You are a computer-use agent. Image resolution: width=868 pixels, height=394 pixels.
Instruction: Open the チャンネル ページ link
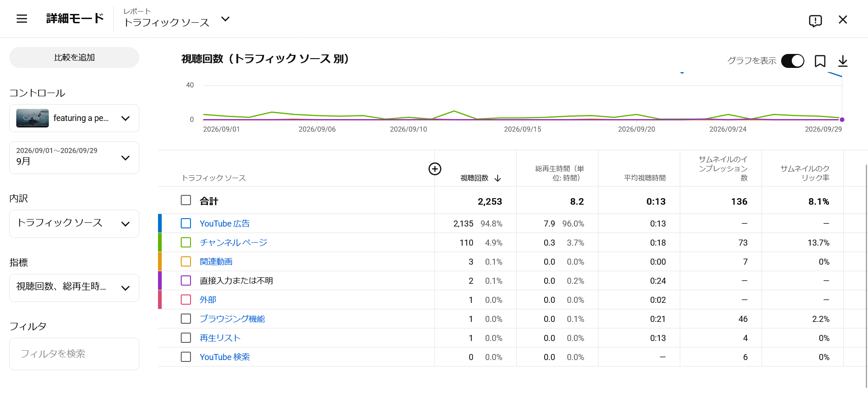(233, 243)
